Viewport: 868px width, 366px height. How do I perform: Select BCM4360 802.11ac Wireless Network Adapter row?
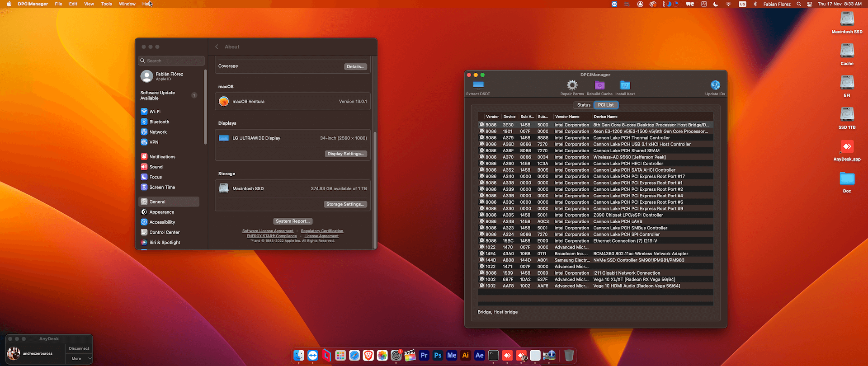coord(595,254)
